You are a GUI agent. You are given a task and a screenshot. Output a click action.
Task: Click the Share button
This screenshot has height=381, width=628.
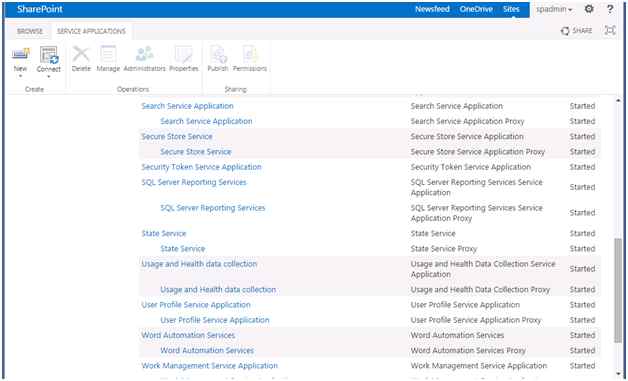[x=576, y=31]
